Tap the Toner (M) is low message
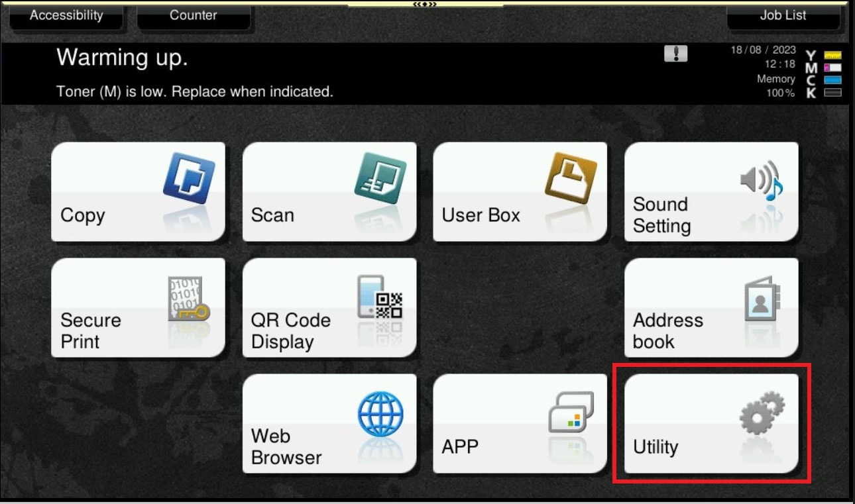This screenshot has width=855, height=504. pyautogui.click(x=195, y=91)
